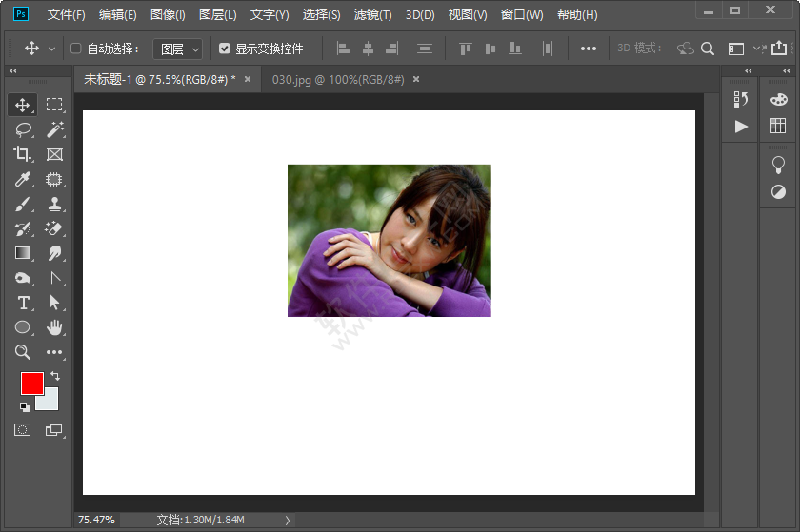
Task: Enable the 自动选择 checkbox
Action: click(76, 49)
